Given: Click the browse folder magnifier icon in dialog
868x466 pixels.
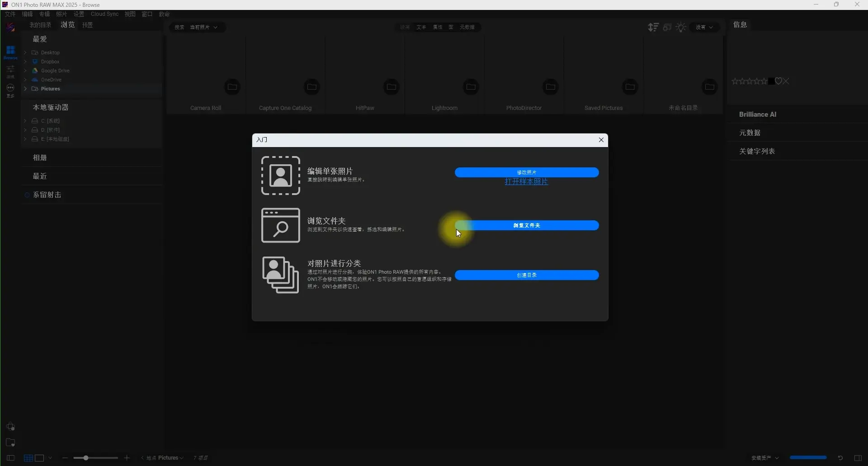Looking at the screenshot, I should coord(280,225).
